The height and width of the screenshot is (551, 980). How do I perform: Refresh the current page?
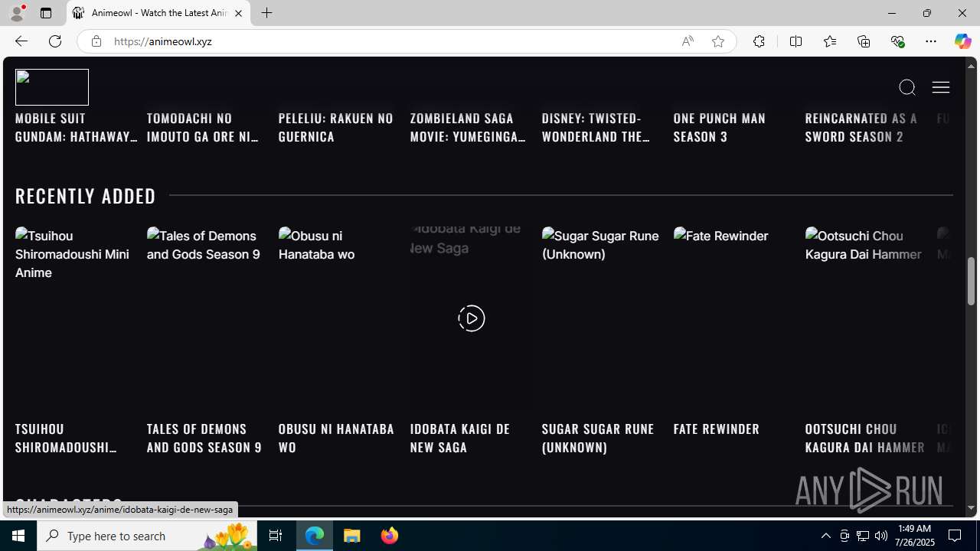tap(55, 41)
